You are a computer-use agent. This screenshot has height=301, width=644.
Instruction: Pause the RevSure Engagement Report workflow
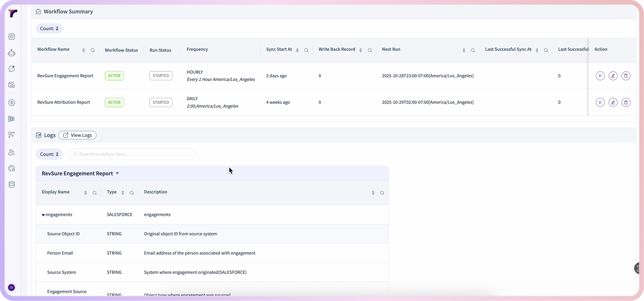[x=600, y=76]
